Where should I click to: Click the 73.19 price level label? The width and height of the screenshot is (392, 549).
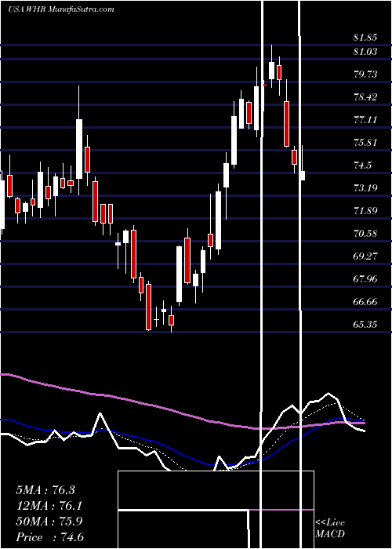[x=365, y=188]
